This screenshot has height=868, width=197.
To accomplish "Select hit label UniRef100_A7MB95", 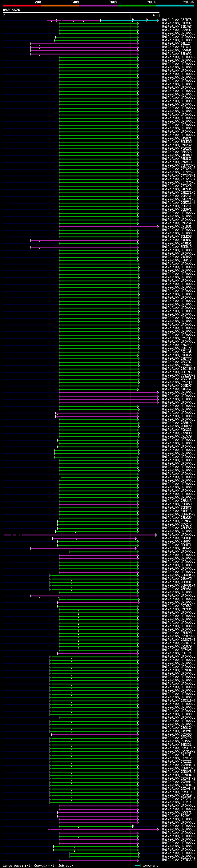I will pyautogui.click(x=177, y=633).
